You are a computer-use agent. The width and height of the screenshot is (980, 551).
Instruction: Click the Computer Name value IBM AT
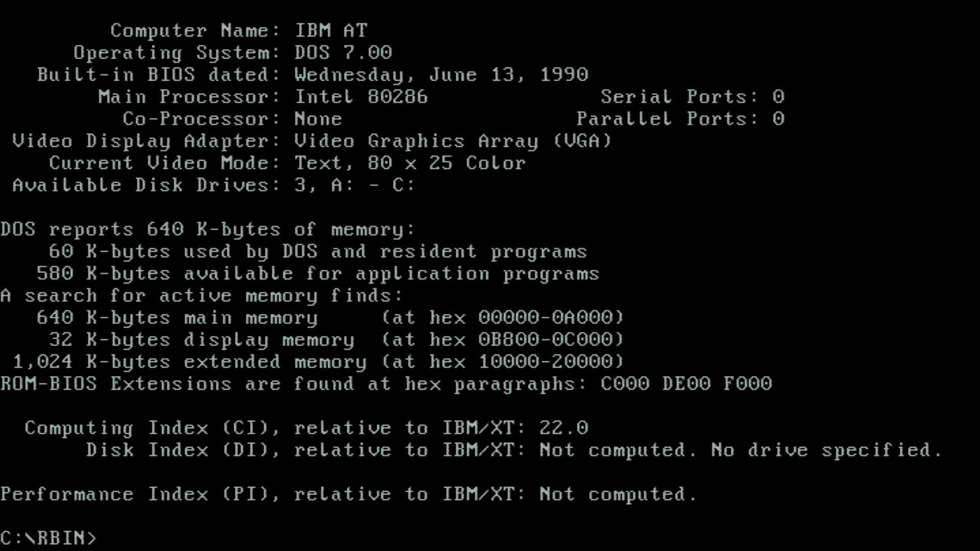coord(331,31)
